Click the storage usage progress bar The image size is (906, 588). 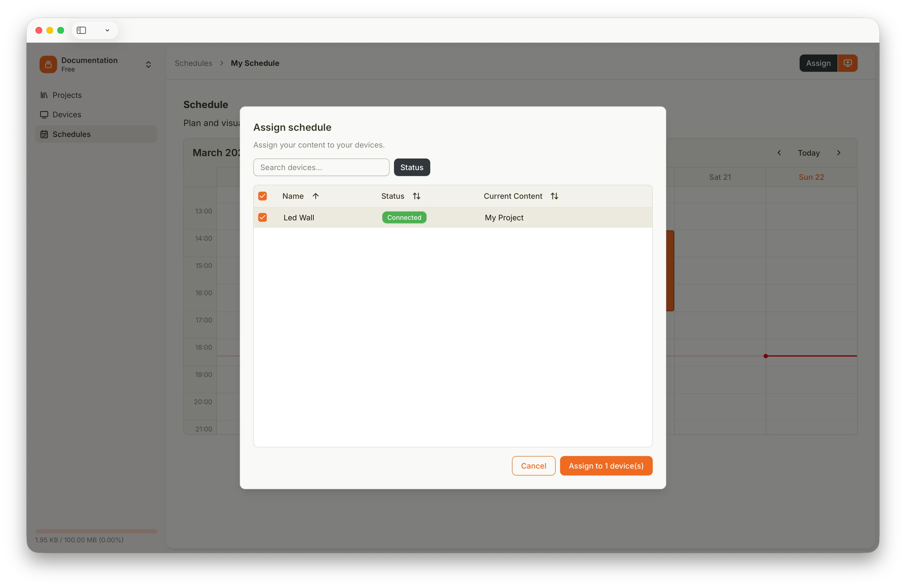click(x=96, y=531)
